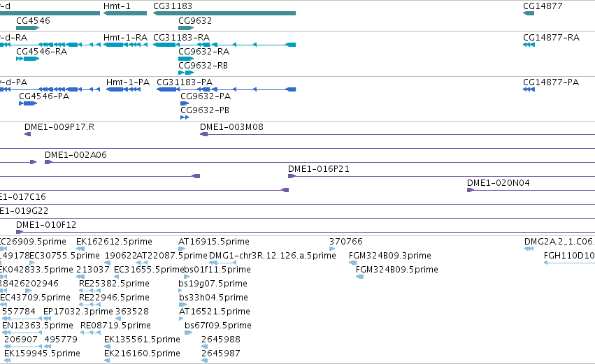Viewport: 595px width, 364px height.
Task: Click the 2645988 feature label
Action: click(x=221, y=340)
